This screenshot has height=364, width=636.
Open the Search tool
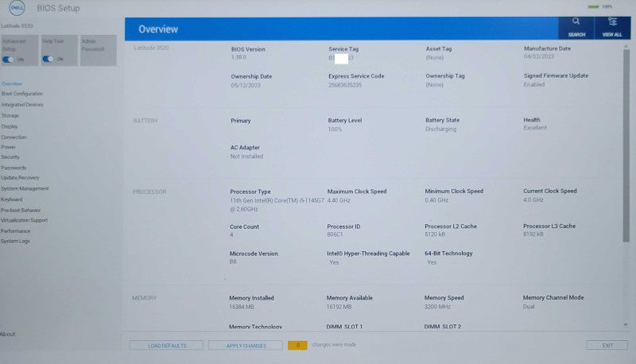[x=576, y=28]
